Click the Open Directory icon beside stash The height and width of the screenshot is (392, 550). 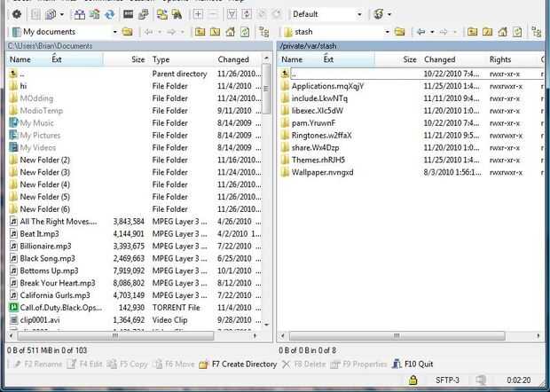point(399,32)
